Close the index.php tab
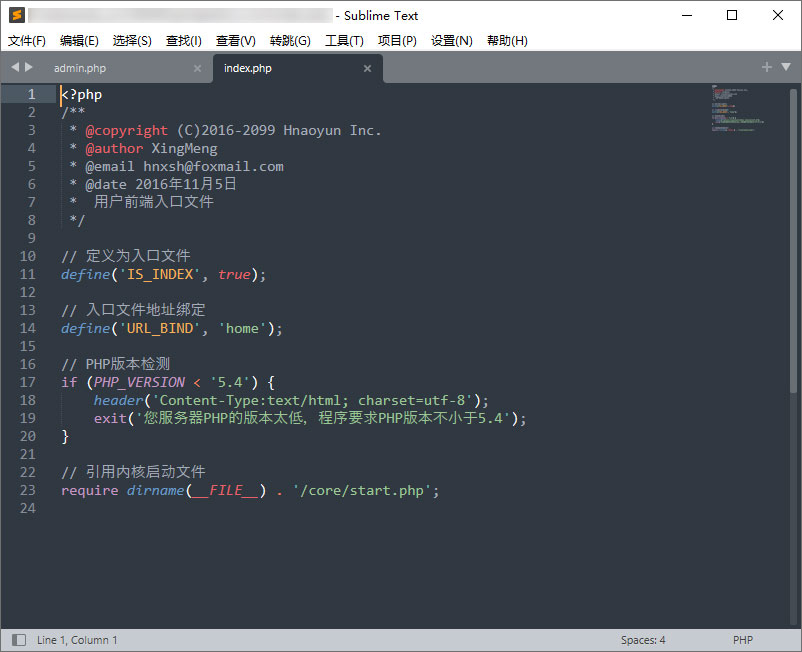This screenshot has height=652, width=802. (x=366, y=69)
